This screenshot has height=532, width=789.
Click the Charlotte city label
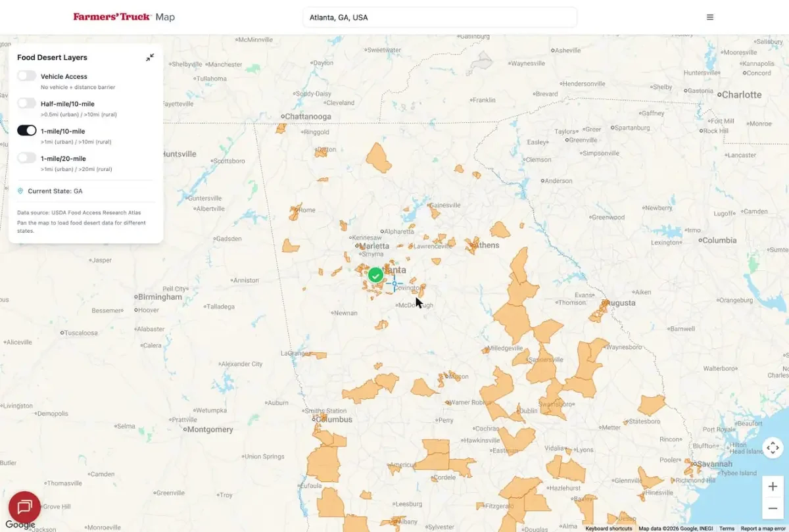tap(742, 95)
